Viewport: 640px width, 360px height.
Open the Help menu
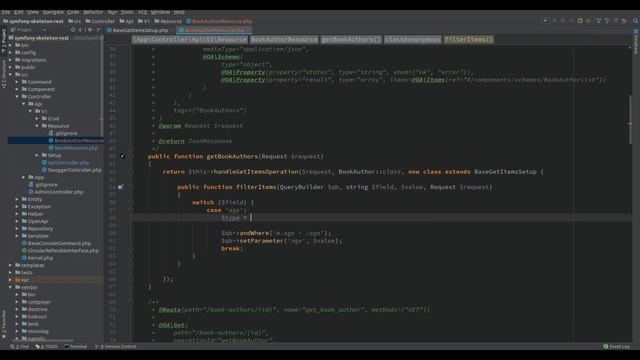coord(179,12)
